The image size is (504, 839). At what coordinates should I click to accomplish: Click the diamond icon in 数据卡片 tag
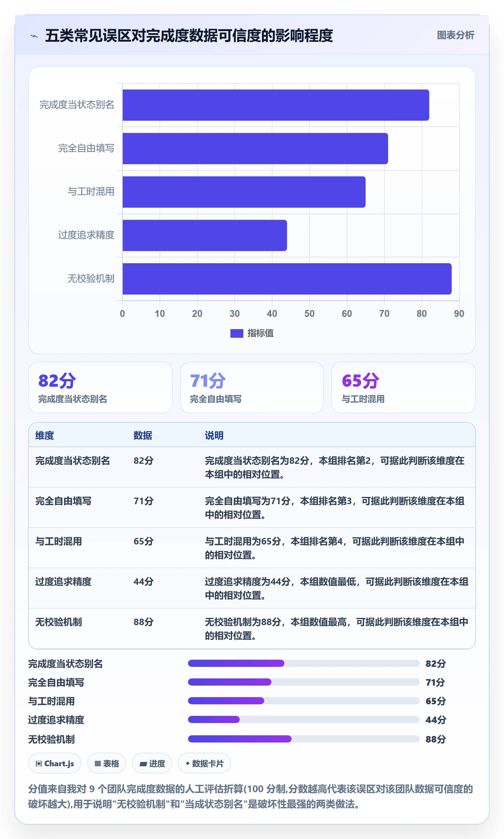pos(188,763)
